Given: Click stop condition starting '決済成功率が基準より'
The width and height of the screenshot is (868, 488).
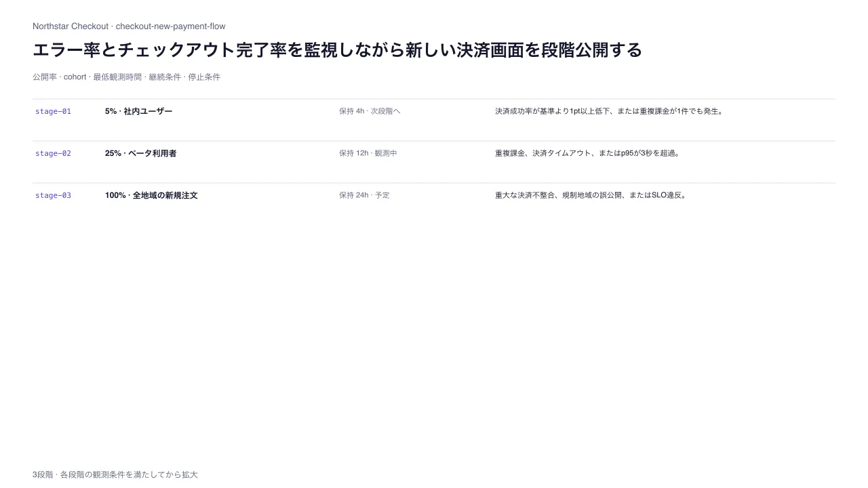Looking at the screenshot, I should click(x=609, y=111).
